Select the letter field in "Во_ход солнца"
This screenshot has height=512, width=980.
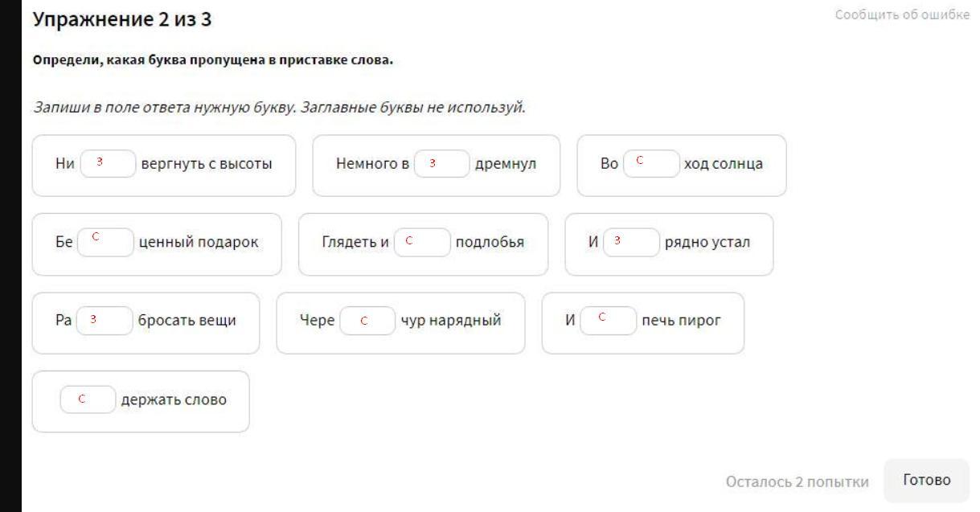point(651,165)
